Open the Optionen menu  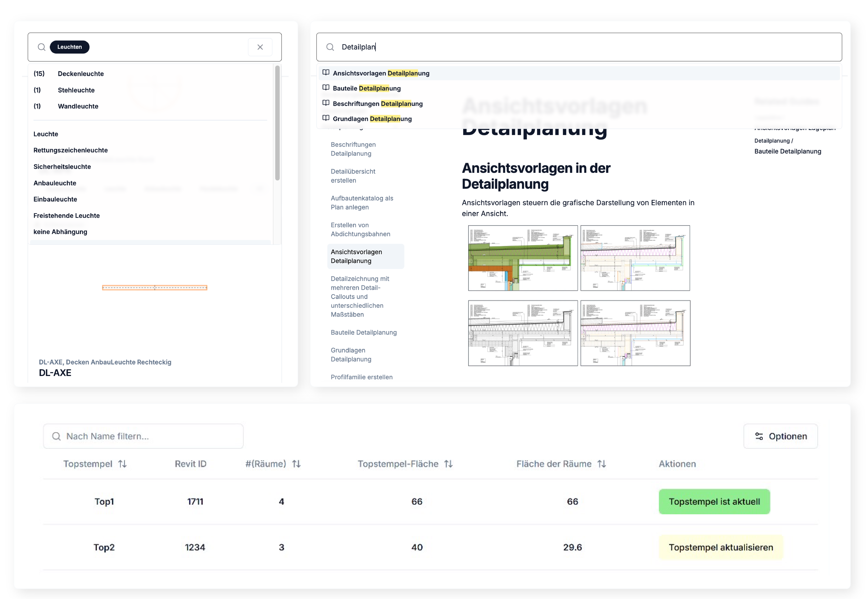coord(781,436)
